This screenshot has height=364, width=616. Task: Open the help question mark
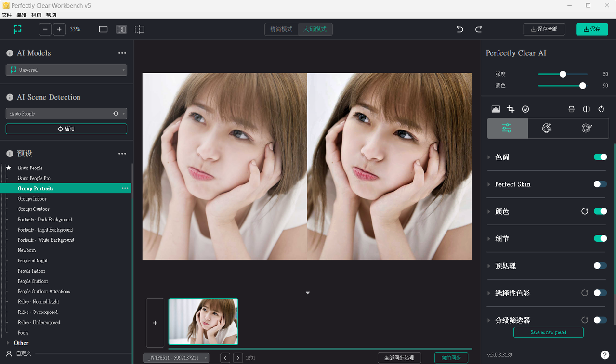point(605,355)
